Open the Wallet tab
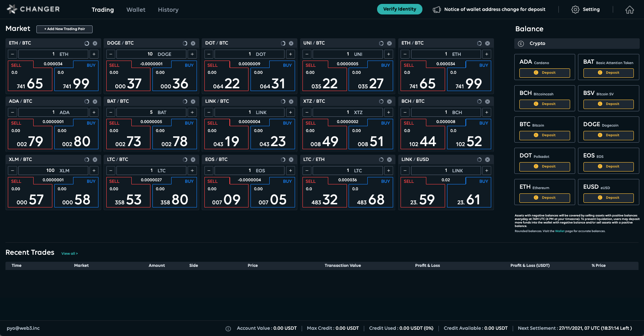 pyautogui.click(x=136, y=10)
